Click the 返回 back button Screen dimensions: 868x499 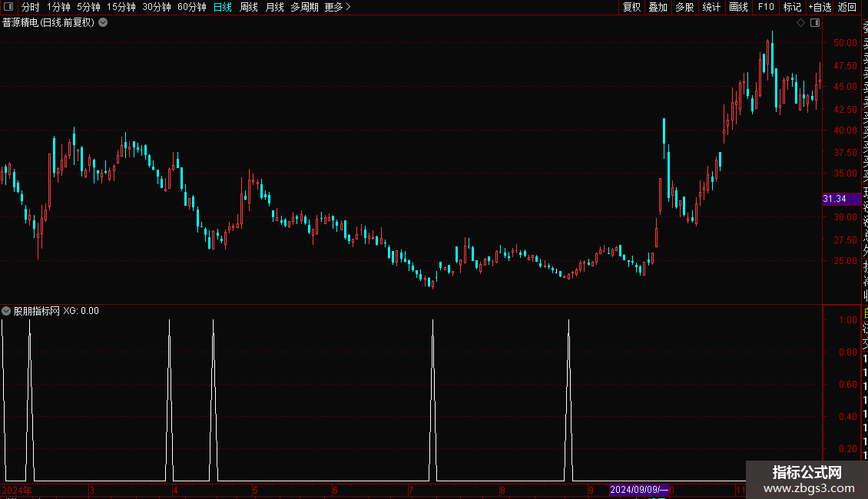click(x=847, y=7)
